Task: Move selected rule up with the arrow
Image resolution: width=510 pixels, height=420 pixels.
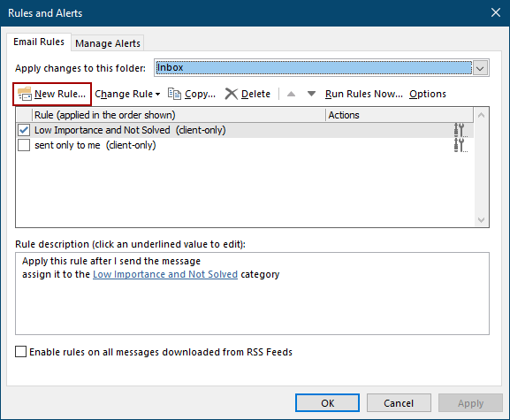Action: tap(291, 94)
